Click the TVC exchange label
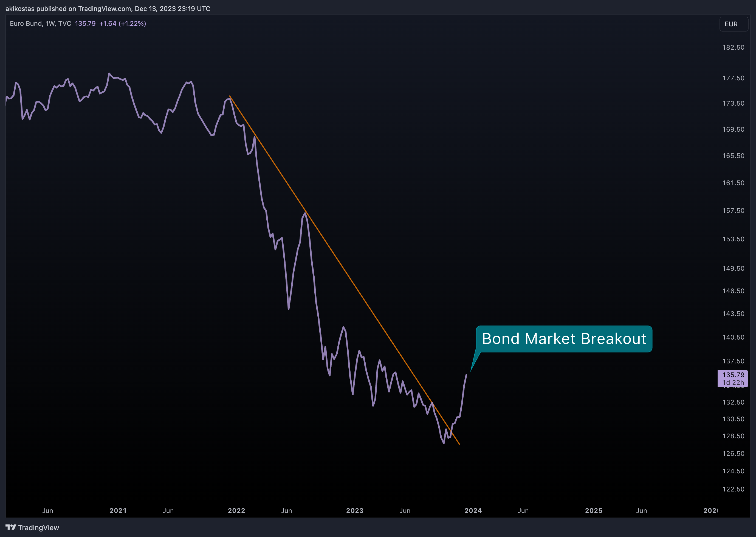 click(x=65, y=24)
